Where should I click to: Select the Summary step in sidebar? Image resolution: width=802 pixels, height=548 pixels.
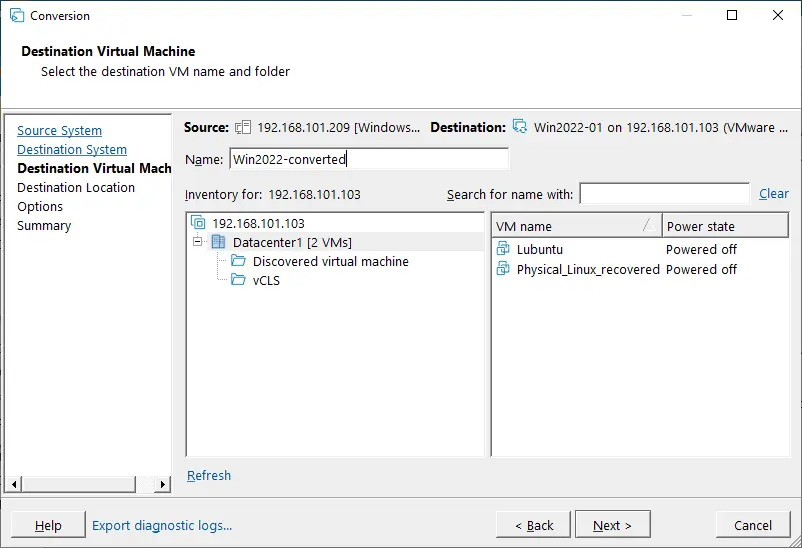point(44,226)
